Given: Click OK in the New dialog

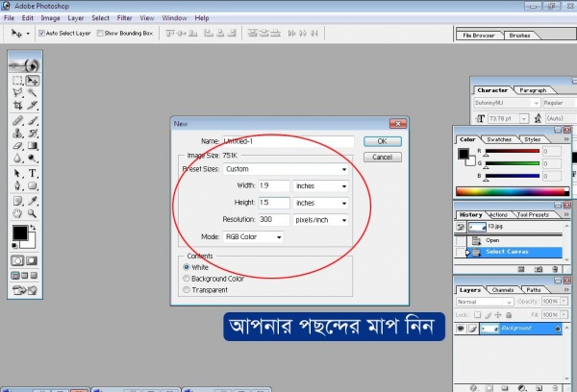Looking at the screenshot, I should coord(383,141).
